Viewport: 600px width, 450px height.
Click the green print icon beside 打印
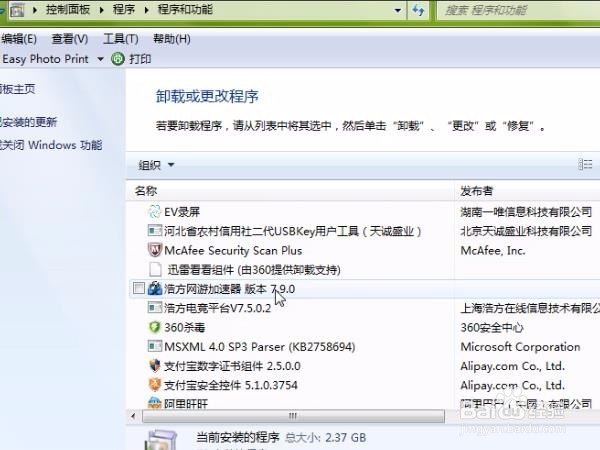[118, 59]
